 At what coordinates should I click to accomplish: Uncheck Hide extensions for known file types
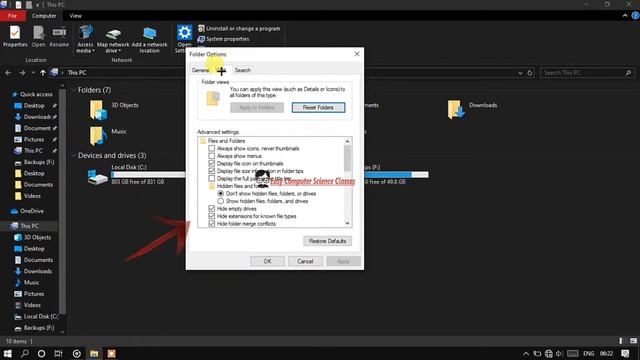point(211,216)
